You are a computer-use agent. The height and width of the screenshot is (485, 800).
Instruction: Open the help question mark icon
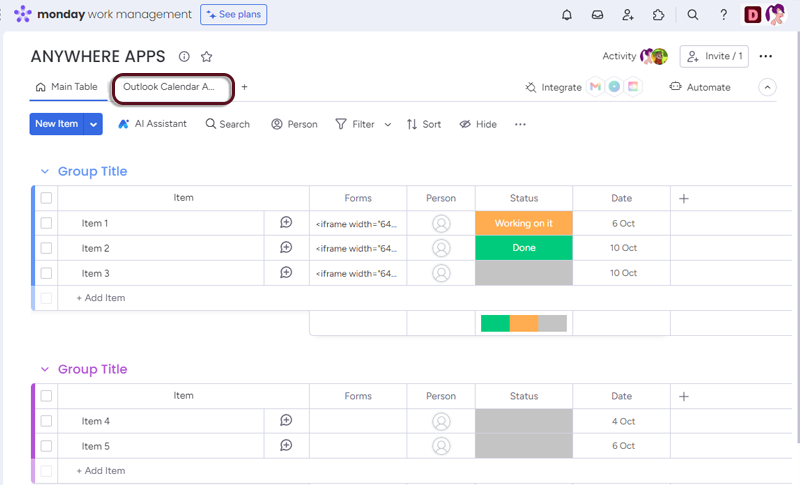tap(723, 15)
